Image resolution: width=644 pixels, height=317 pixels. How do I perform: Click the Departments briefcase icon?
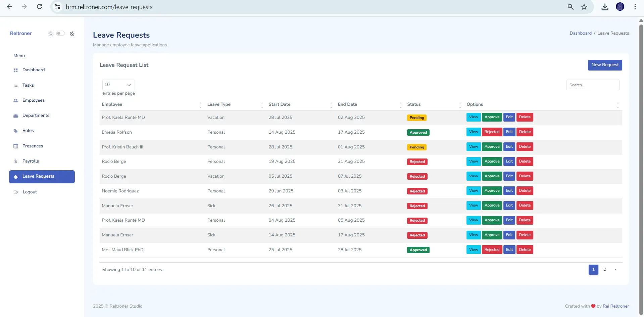pos(15,116)
